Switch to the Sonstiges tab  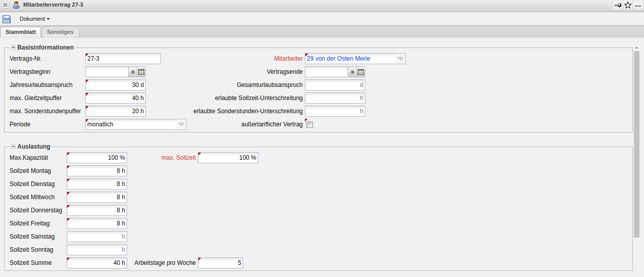(60, 32)
